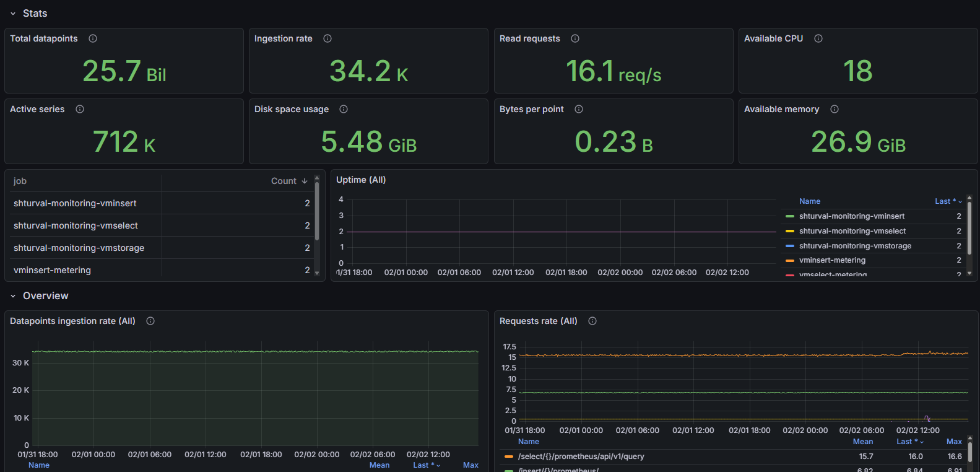Click the Ingestion rate info icon
Viewport: 980px width, 472px height.
point(327,38)
